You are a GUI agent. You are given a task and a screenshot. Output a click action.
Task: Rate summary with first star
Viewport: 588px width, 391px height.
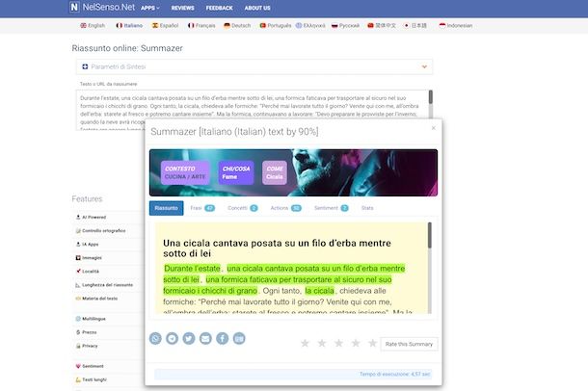[x=306, y=343]
